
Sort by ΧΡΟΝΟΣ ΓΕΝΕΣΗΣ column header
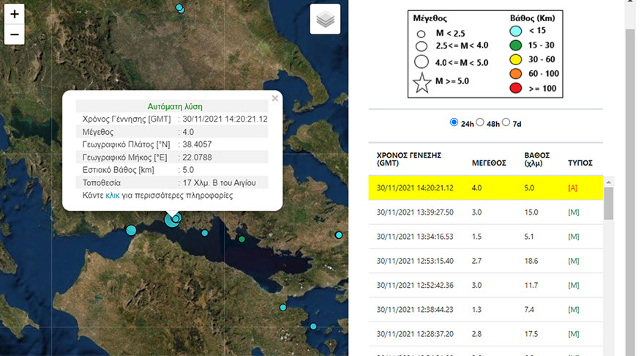click(407, 159)
